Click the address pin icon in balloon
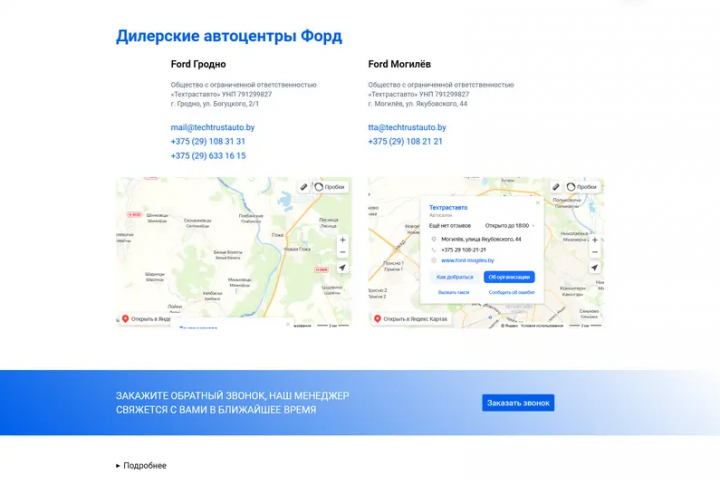 point(433,239)
